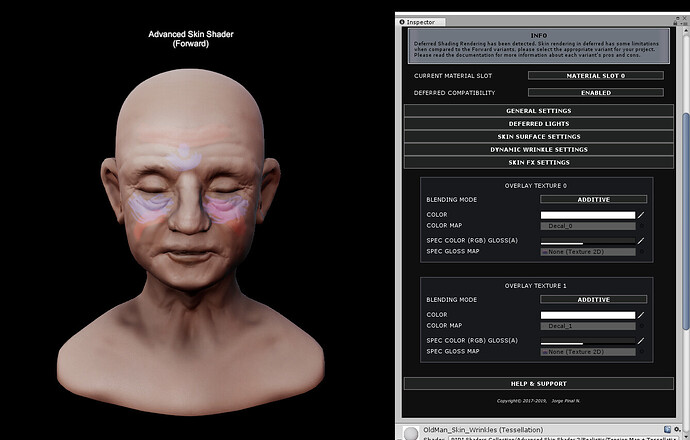Viewport: 690px width, 440px height.
Task: Select Overlay Texture 1 None (Texture 2D) field
Action: pyautogui.click(x=588, y=352)
